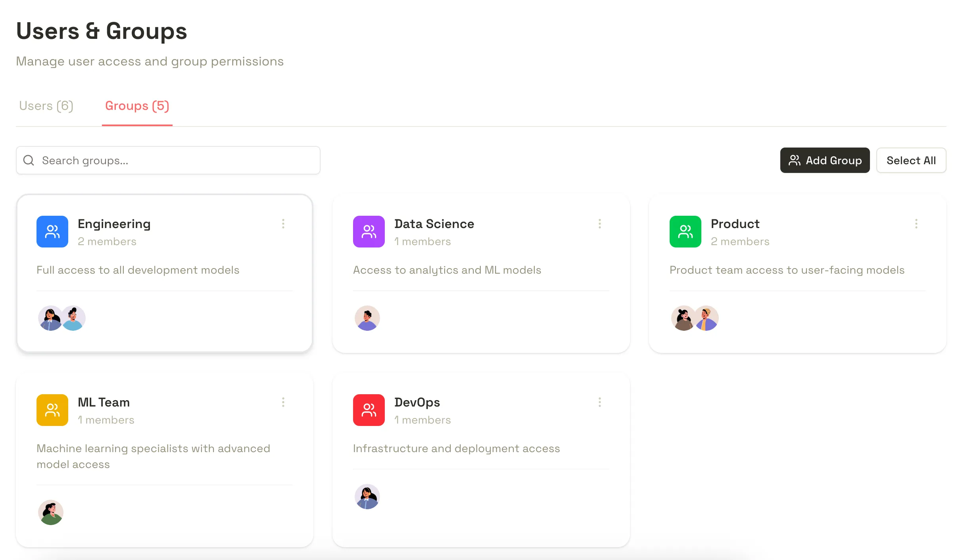
Task: Open the Data Science card options menu
Action: pyautogui.click(x=599, y=224)
